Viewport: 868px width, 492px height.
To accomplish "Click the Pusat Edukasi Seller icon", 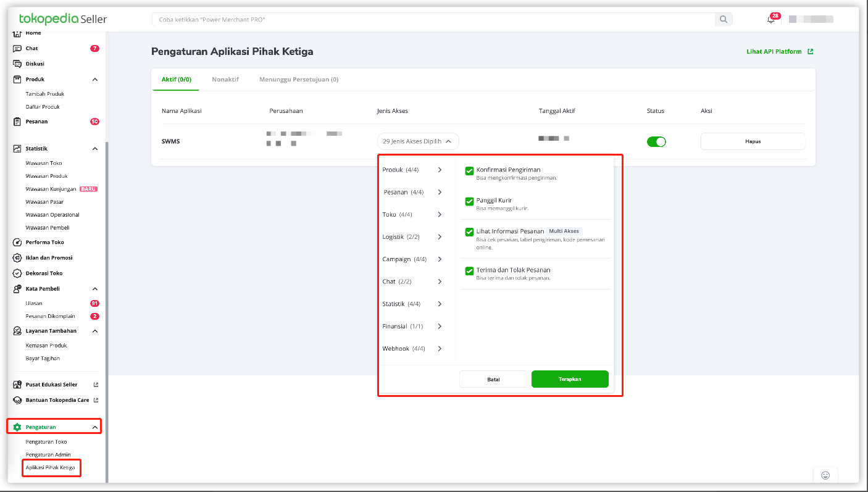I will [x=17, y=385].
